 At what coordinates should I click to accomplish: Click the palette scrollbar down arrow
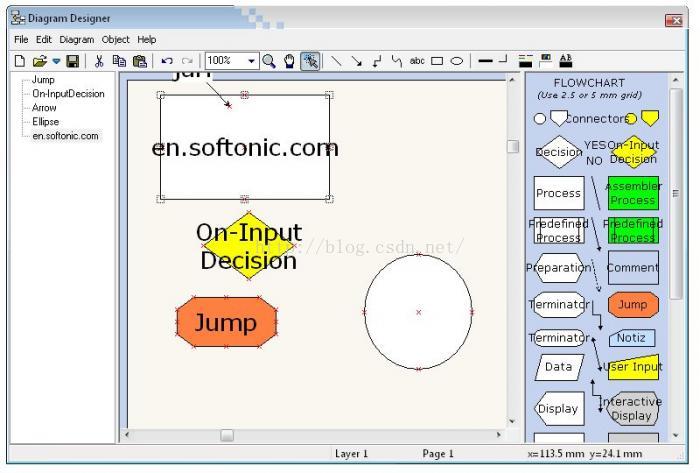coord(675,435)
